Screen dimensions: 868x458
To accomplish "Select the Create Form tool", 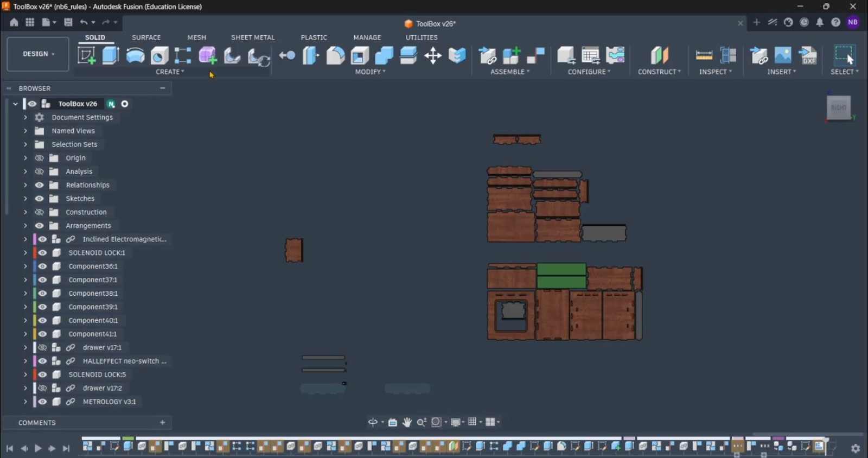I will 207,55.
